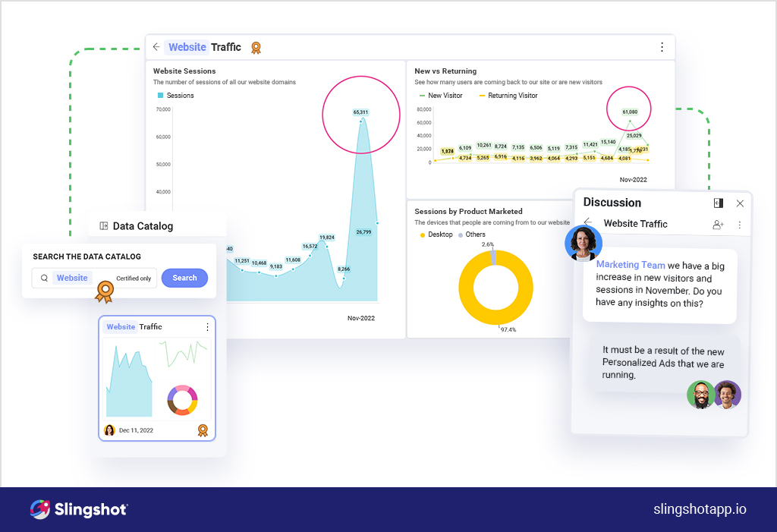Click the certified ribbon badge next to dashboard title
This screenshot has width=777, height=532.
tap(256, 48)
